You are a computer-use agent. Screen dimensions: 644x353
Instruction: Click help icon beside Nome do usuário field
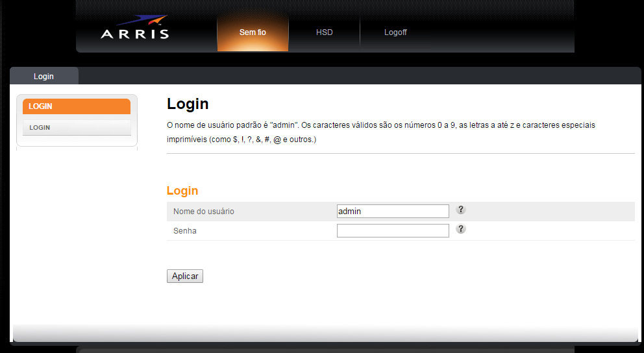coord(461,210)
